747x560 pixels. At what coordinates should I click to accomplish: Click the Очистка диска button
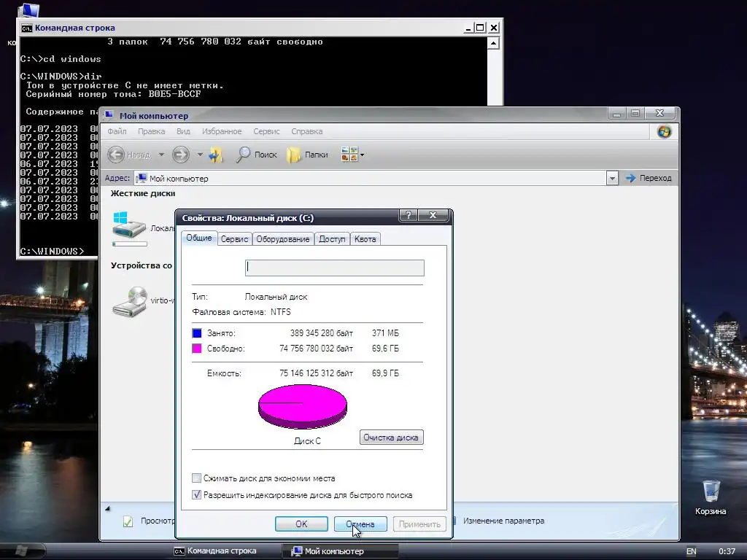[x=391, y=437]
